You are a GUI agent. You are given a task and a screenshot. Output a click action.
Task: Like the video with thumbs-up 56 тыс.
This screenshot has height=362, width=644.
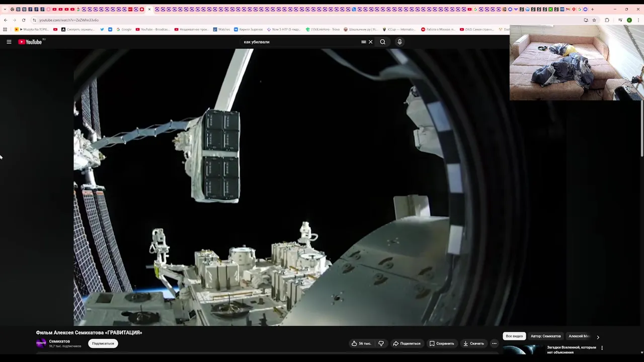[361, 343]
